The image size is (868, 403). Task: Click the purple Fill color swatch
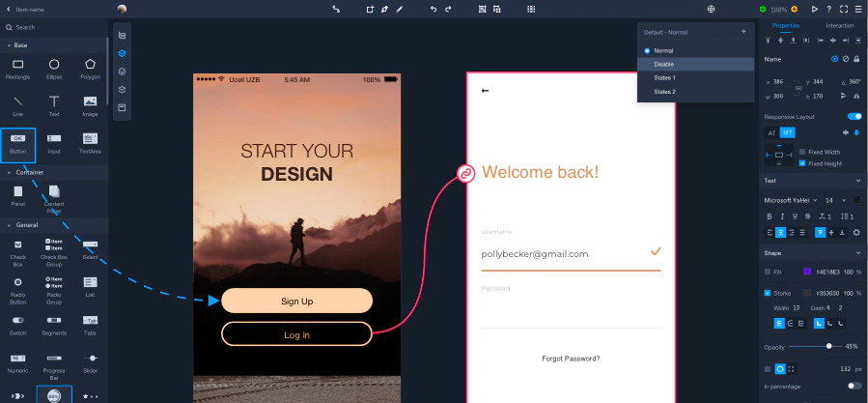(807, 272)
